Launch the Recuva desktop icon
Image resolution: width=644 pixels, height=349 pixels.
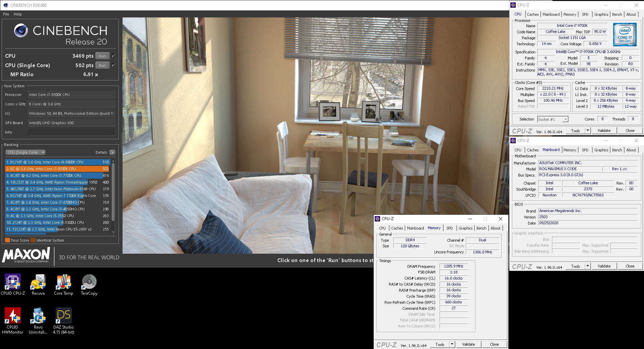tap(38, 284)
